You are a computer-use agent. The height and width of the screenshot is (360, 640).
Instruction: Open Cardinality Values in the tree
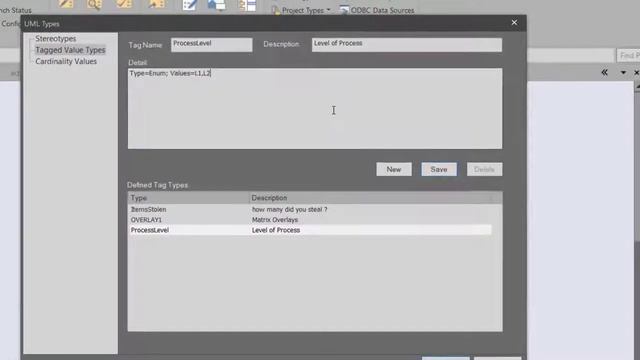[x=66, y=61]
